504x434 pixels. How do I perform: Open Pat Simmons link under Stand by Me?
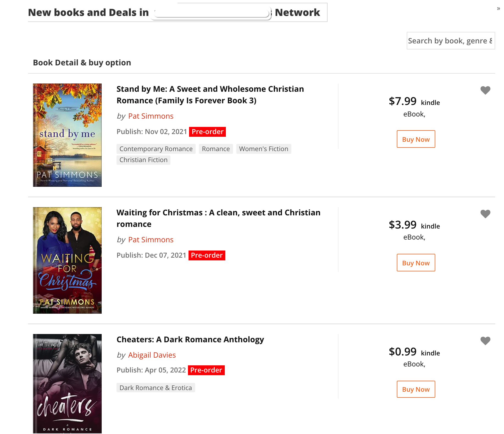point(151,116)
